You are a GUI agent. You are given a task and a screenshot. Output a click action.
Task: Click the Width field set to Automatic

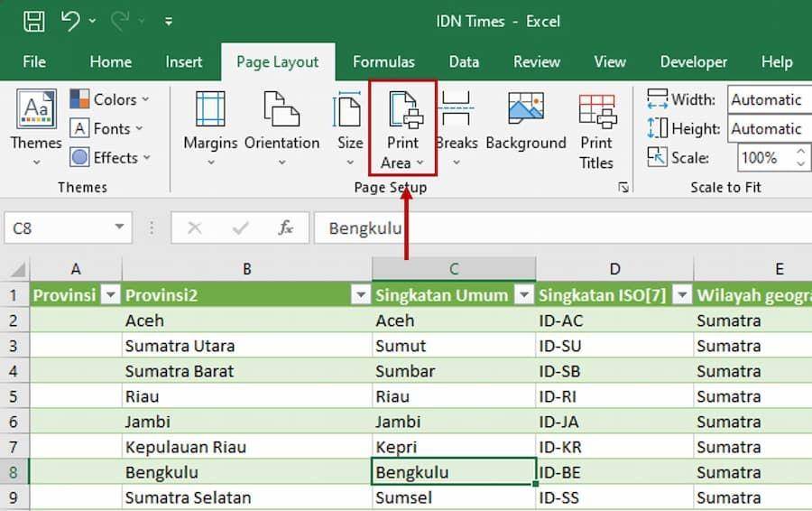click(770, 99)
